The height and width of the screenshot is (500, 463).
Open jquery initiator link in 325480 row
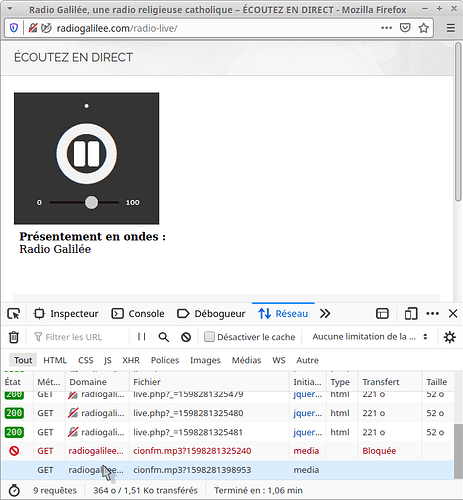pos(307,413)
